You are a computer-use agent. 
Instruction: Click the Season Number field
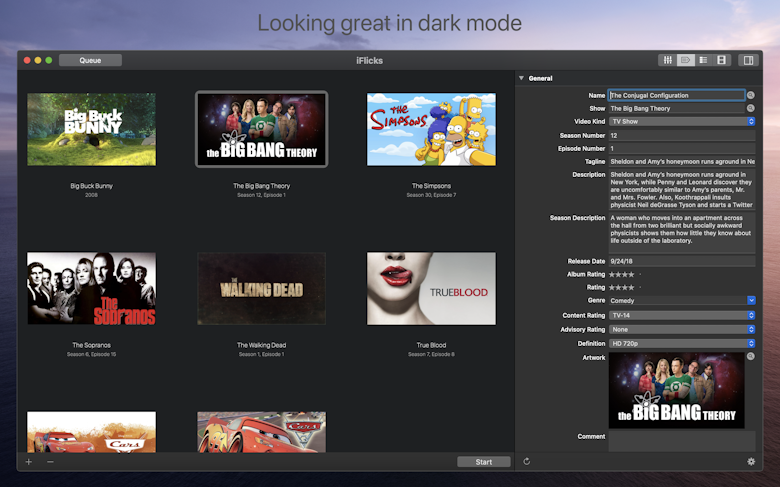(x=682, y=135)
